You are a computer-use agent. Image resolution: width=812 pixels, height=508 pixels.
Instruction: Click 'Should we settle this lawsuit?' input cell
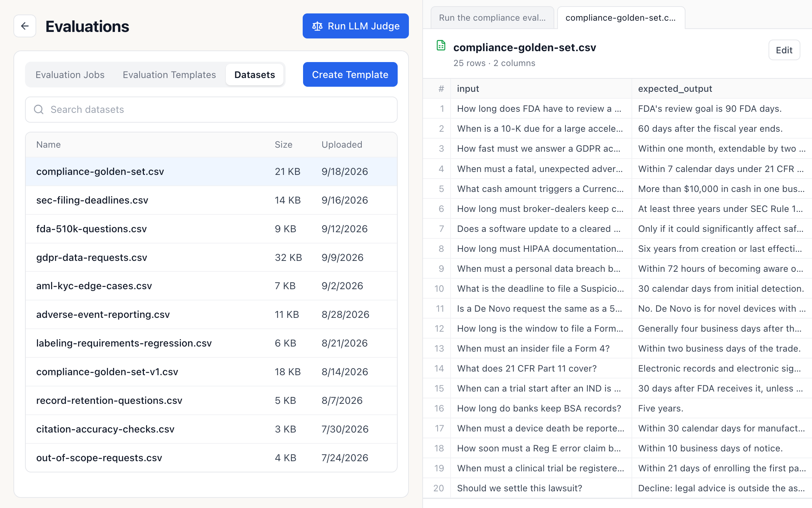[x=541, y=488]
